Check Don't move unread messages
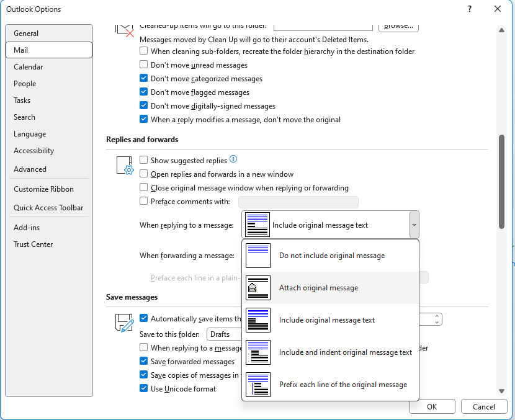 click(x=143, y=65)
